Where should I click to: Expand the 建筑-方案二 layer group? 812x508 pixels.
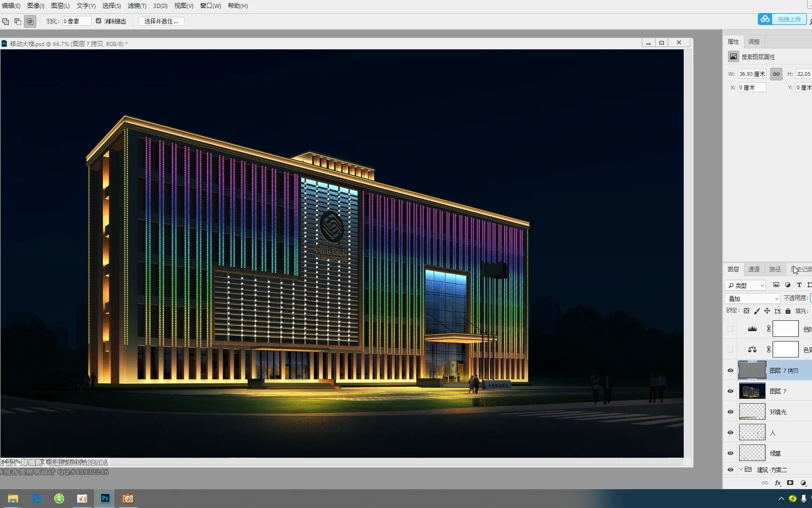tap(741, 469)
